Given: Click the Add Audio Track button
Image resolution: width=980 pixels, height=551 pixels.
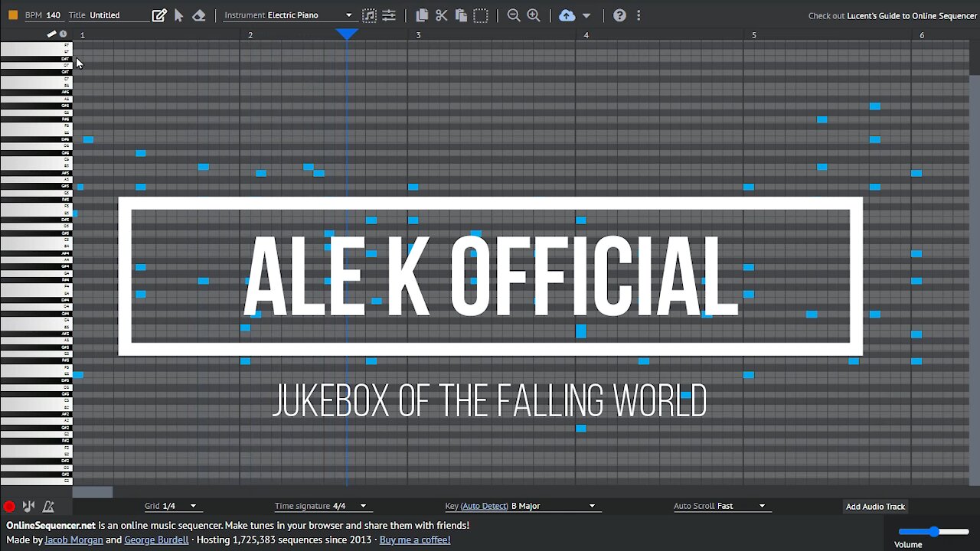Looking at the screenshot, I should [875, 507].
